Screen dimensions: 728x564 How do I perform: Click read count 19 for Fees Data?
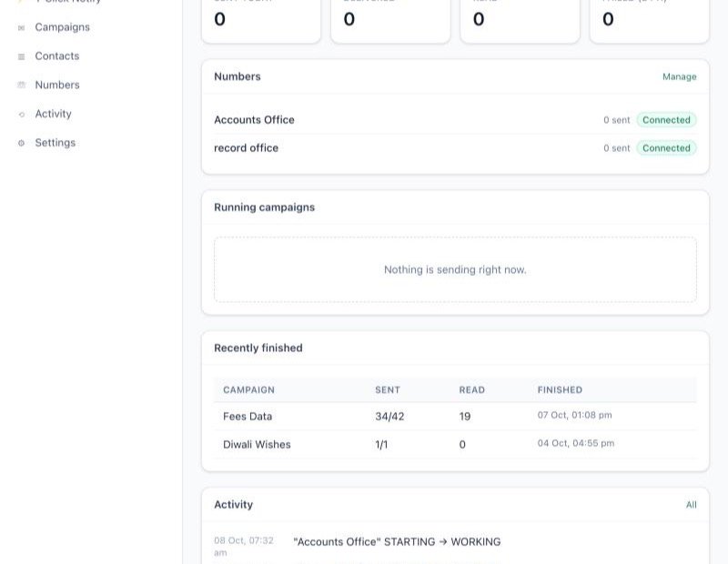(465, 417)
